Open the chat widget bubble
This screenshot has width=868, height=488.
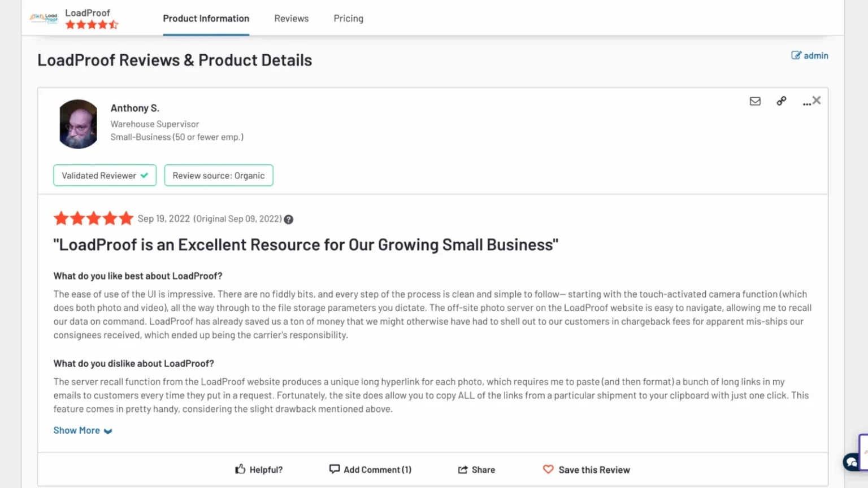851,462
